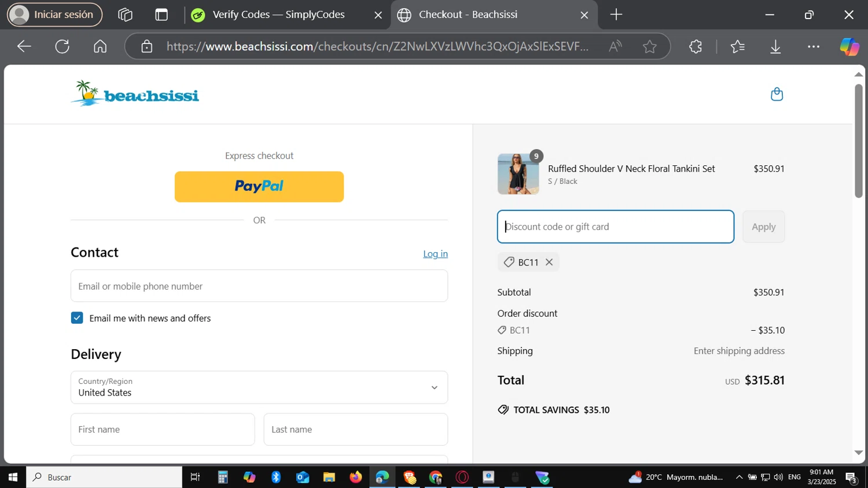Open the Calculator taskbar icon
The width and height of the screenshot is (868, 488).
pyautogui.click(x=223, y=477)
